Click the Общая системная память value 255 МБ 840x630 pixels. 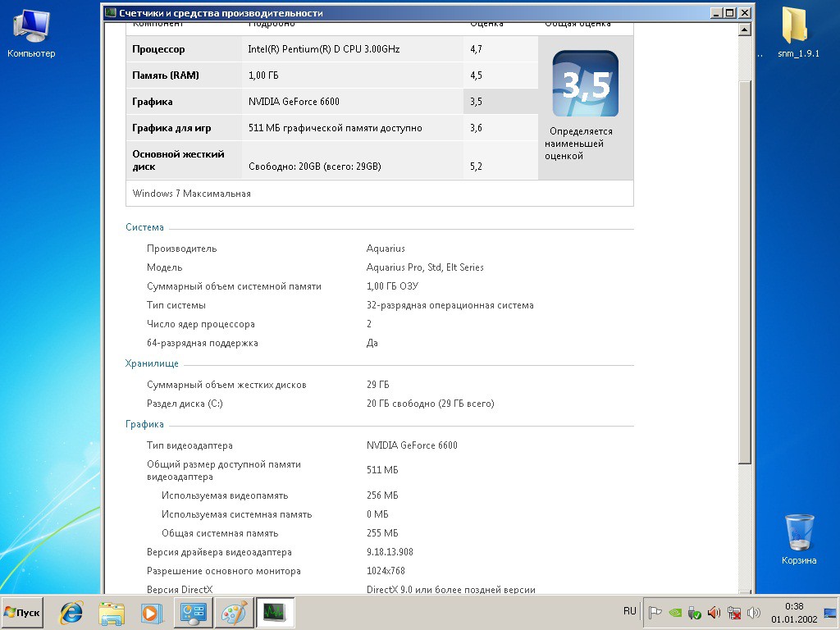pos(382,533)
